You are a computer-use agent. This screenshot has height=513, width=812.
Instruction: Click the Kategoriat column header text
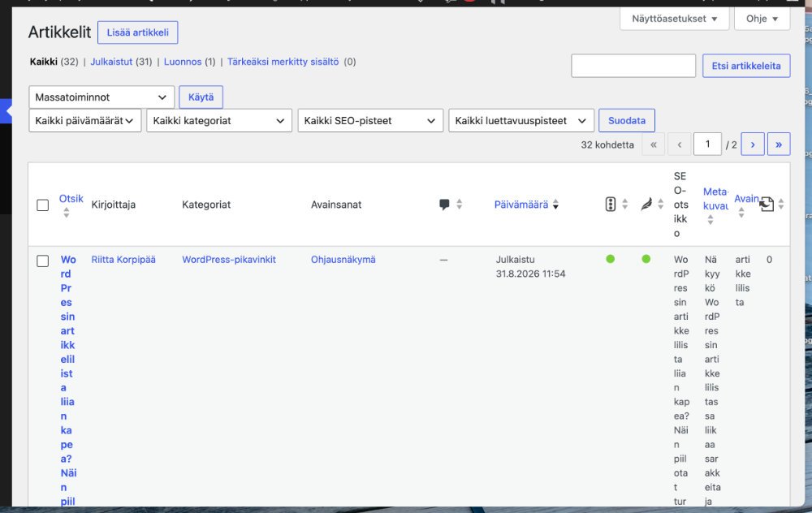pyautogui.click(x=206, y=205)
